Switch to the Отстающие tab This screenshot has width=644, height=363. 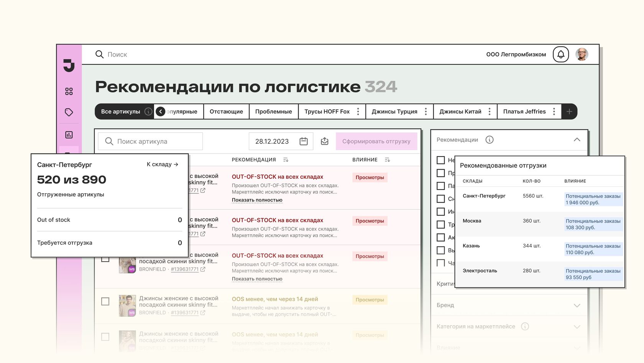[x=226, y=111]
